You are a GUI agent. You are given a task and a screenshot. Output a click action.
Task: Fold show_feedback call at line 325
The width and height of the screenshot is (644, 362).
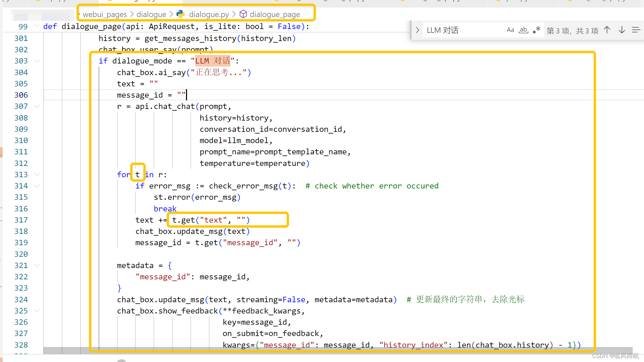(37, 311)
